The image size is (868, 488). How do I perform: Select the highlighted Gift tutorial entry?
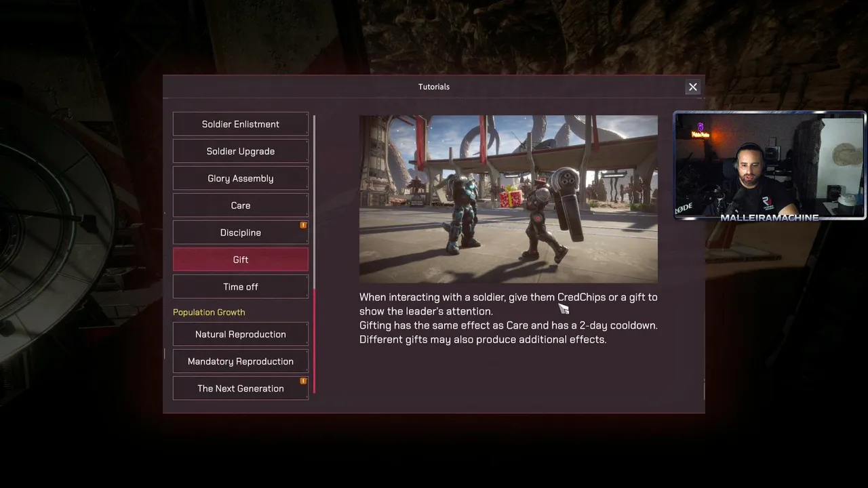point(241,260)
